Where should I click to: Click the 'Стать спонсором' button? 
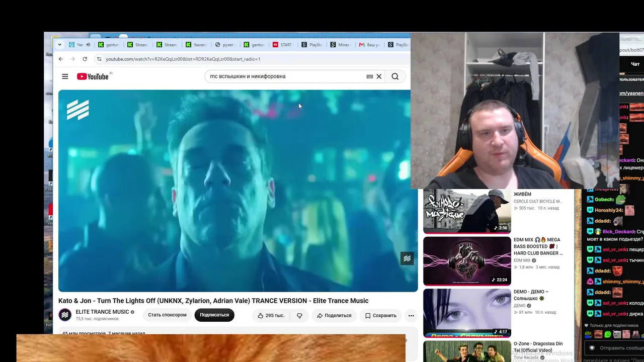[x=167, y=315]
